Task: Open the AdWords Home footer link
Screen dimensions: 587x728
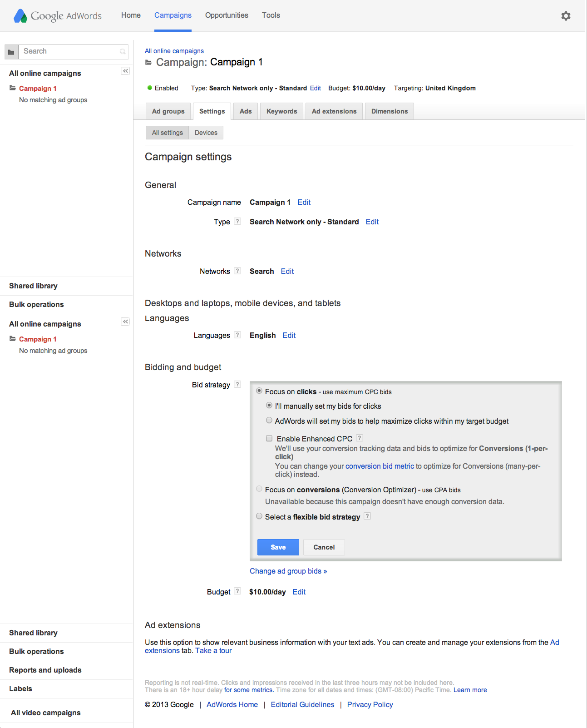Action: [x=232, y=704]
